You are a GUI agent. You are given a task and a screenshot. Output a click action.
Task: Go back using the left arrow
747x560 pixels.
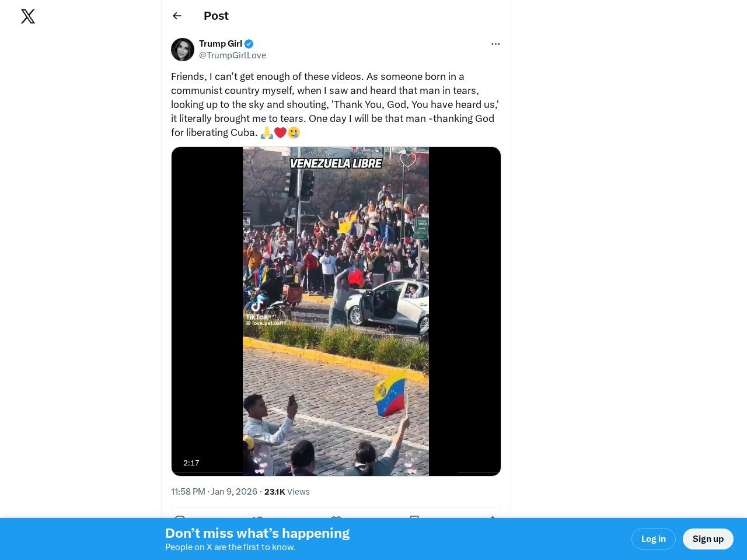tap(177, 16)
